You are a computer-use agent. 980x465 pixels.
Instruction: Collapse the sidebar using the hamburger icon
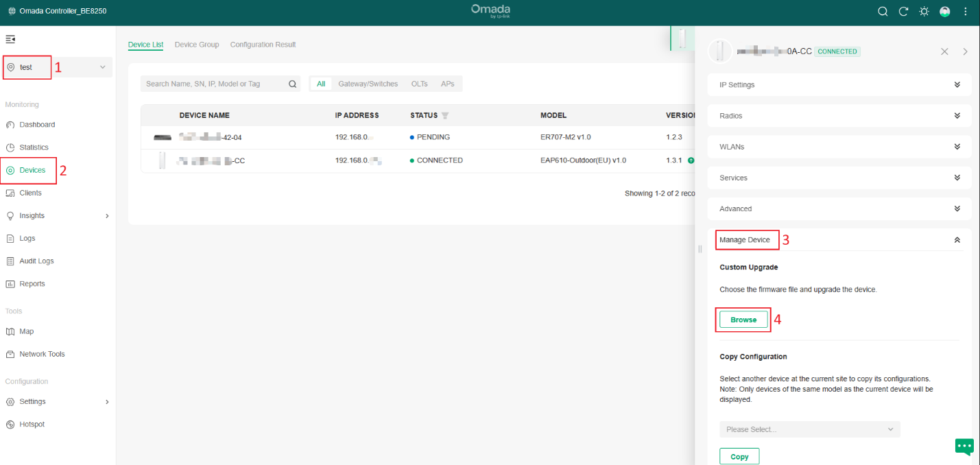[10, 39]
